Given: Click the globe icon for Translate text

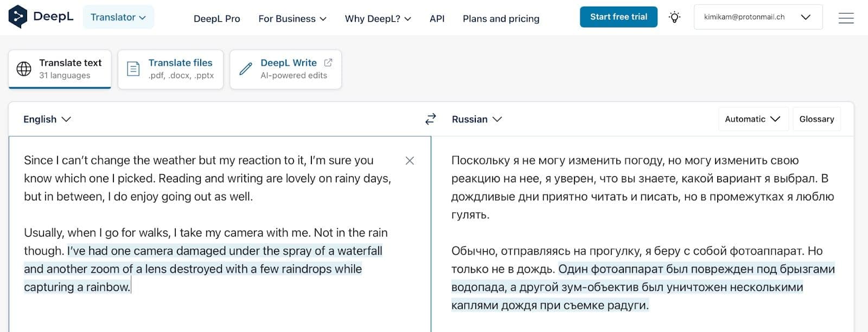Looking at the screenshot, I should tap(24, 69).
